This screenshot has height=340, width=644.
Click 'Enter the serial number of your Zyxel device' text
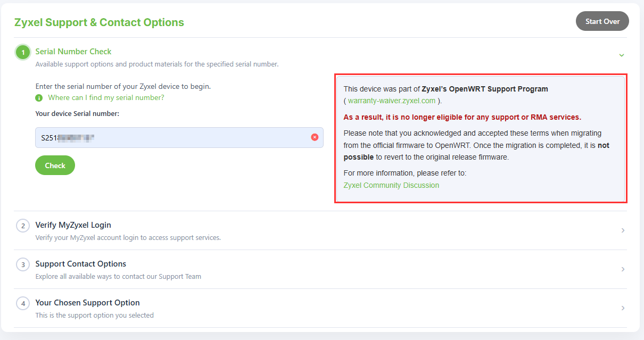point(123,86)
